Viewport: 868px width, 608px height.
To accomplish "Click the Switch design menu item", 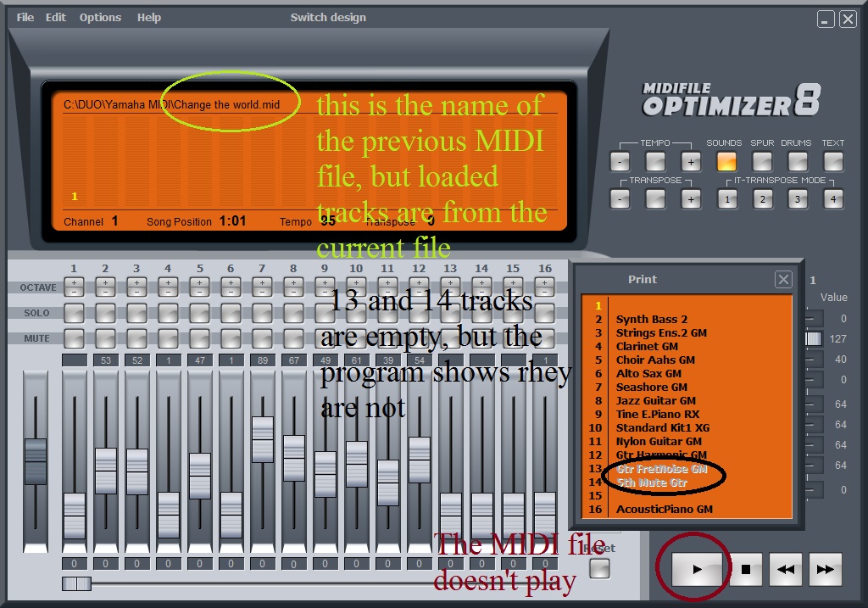I will (328, 17).
